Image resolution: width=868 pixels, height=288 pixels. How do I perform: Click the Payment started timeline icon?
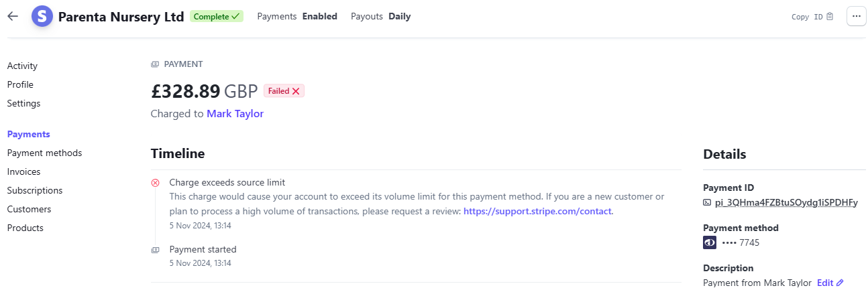point(156,249)
